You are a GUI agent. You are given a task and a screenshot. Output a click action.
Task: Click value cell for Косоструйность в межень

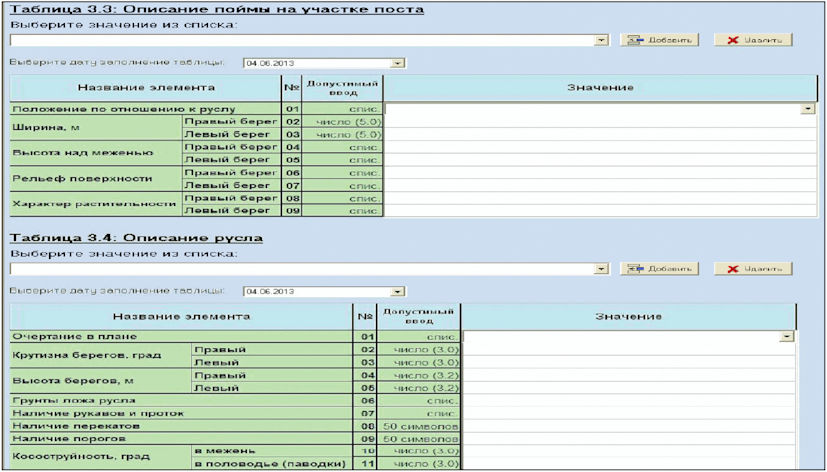628,452
